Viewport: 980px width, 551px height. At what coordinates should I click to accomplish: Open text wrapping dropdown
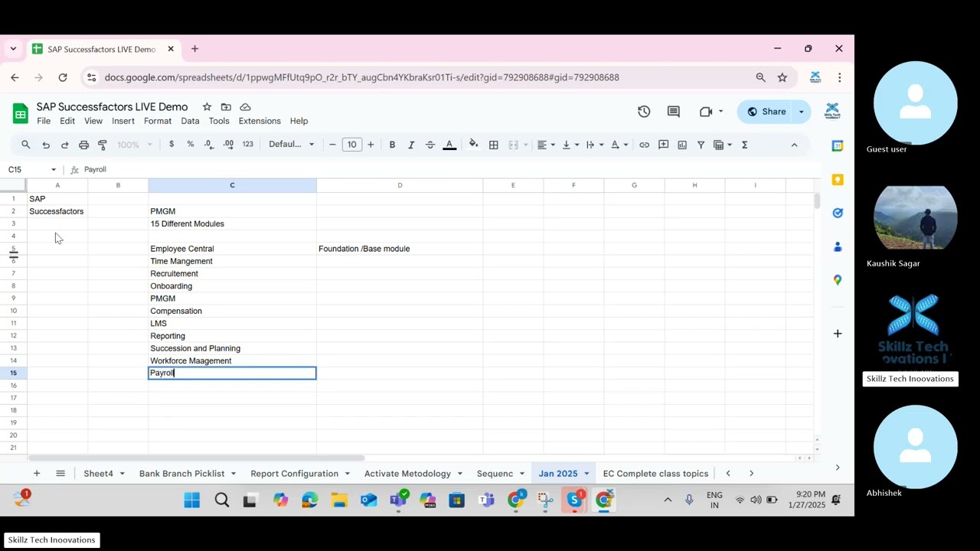(x=595, y=145)
